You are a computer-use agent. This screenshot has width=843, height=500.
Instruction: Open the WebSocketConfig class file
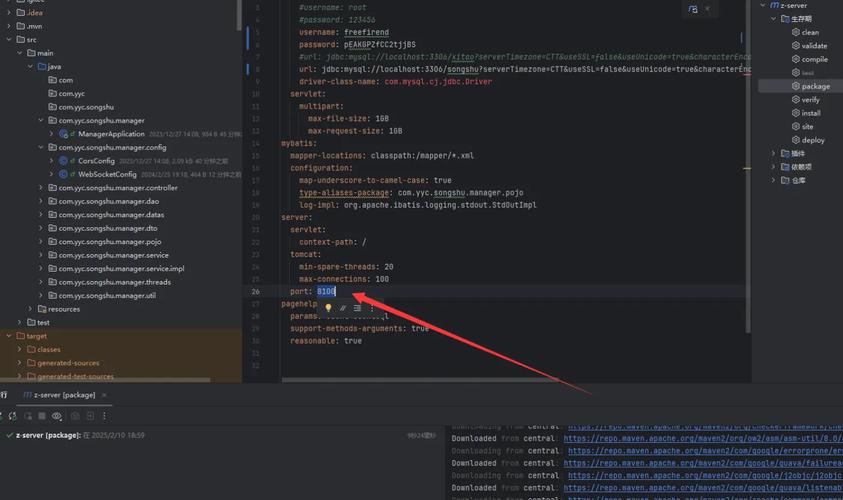coord(107,174)
